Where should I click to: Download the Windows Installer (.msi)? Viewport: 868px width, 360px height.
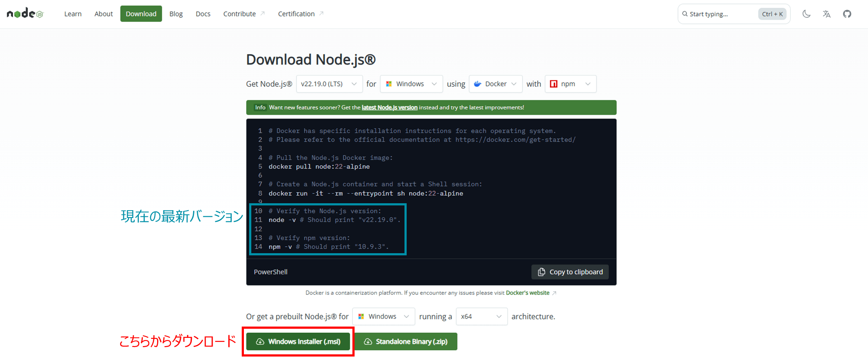pyautogui.click(x=298, y=342)
